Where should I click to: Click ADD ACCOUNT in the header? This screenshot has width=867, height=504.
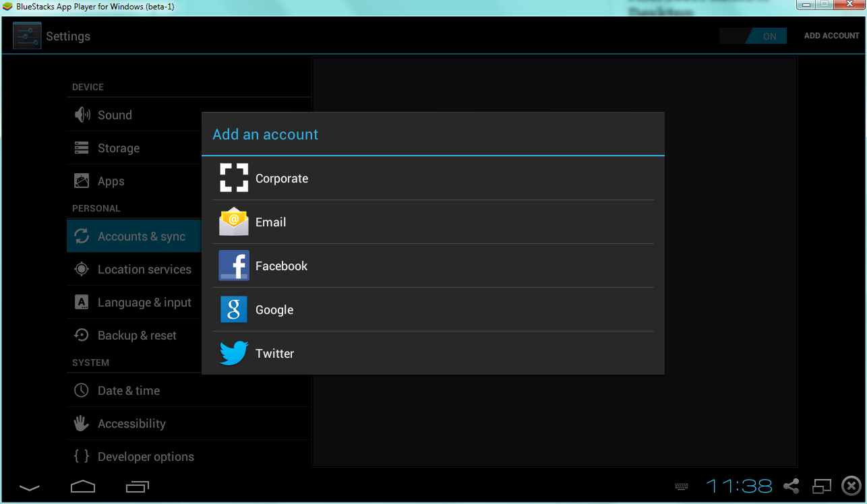(x=831, y=36)
